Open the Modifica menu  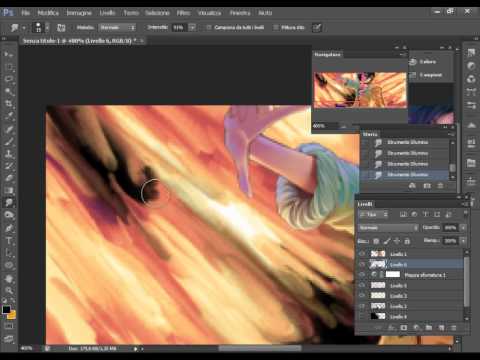tap(48, 13)
